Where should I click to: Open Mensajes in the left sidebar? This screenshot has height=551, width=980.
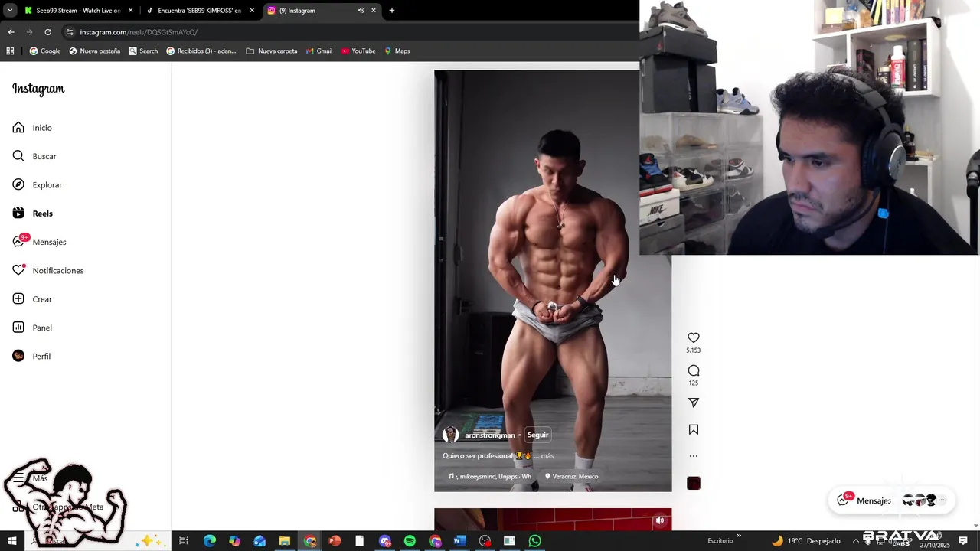coord(39,242)
